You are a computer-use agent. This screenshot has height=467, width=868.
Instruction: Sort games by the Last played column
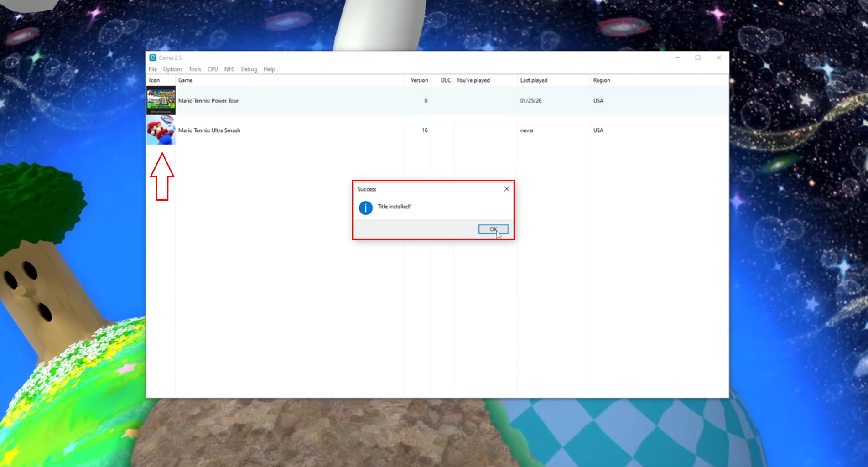click(534, 80)
